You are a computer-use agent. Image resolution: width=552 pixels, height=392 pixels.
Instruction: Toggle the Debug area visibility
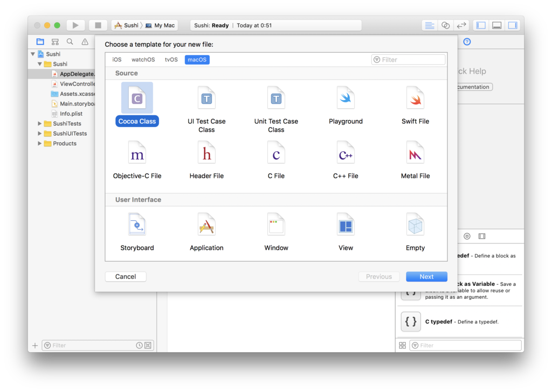[496, 25]
